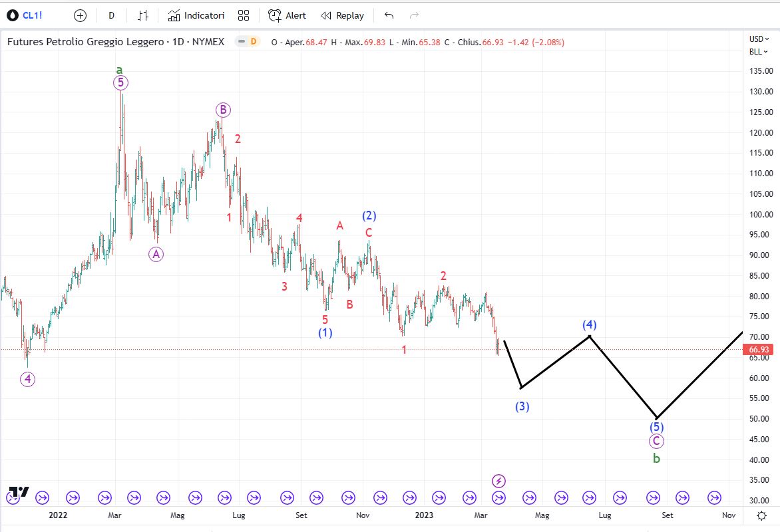Click the 2023 label on time axis

pyautogui.click(x=424, y=515)
